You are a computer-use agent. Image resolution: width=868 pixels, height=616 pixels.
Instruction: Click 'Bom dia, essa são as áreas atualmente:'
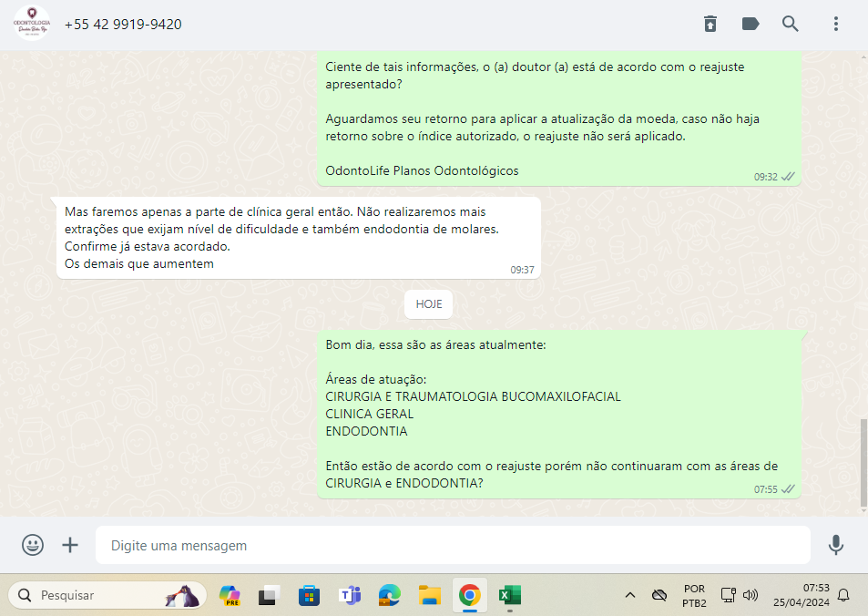[435, 344]
